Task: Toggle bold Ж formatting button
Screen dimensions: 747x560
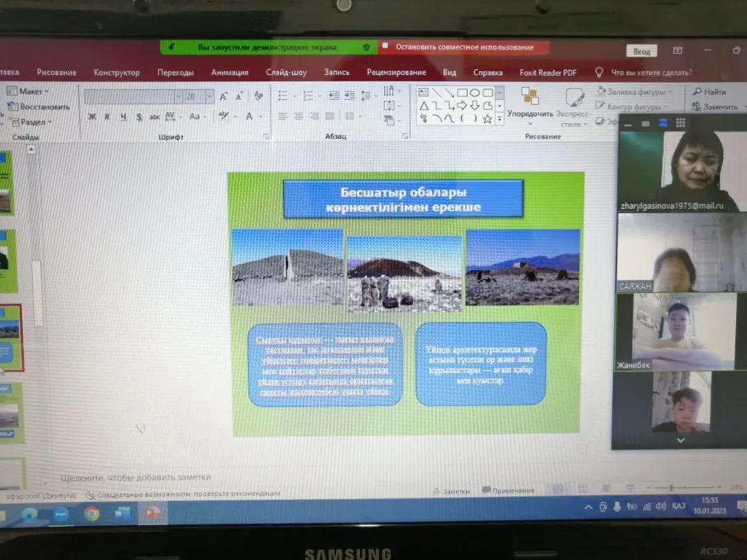Action: pos(92,116)
